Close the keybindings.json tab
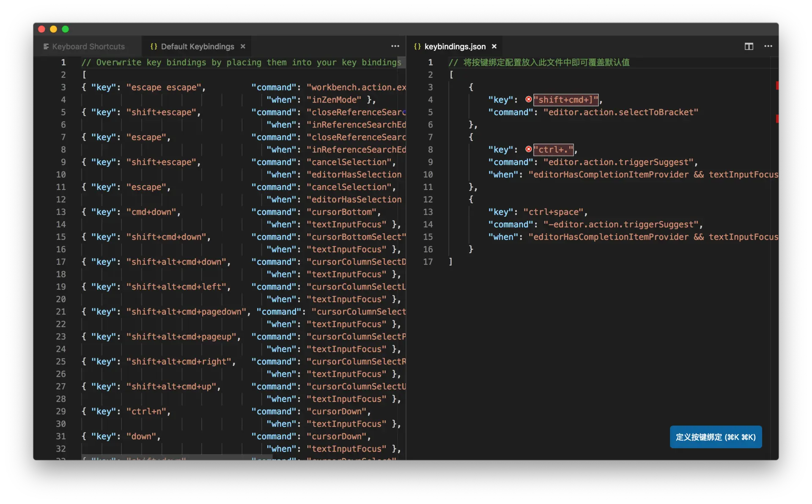Image resolution: width=812 pixels, height=504 pixels. point(494,47)
